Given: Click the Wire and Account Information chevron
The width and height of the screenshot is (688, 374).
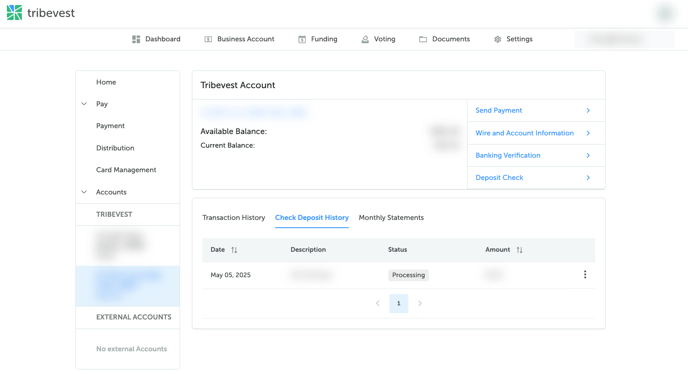Looking at the screenshot, I should click(588, 133).
